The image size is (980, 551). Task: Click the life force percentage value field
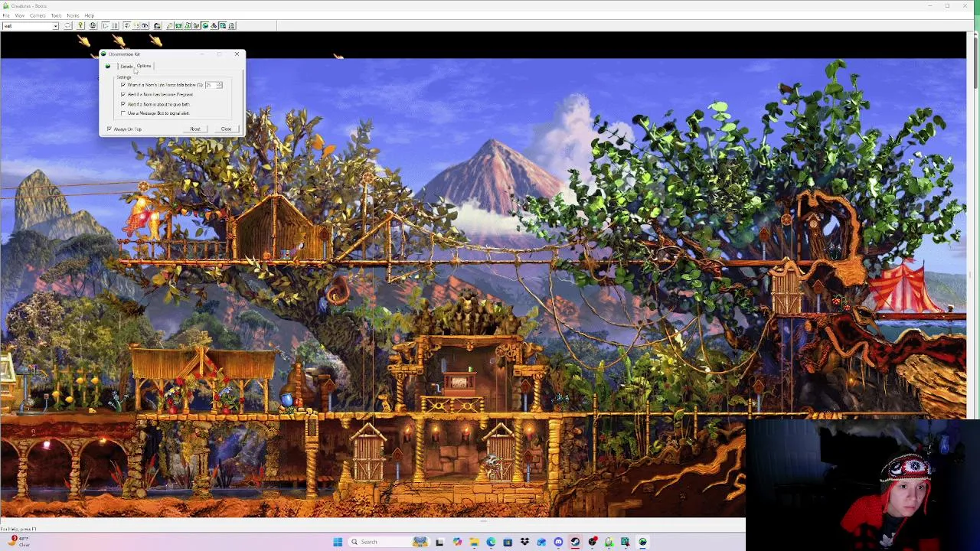coord(211,85)
